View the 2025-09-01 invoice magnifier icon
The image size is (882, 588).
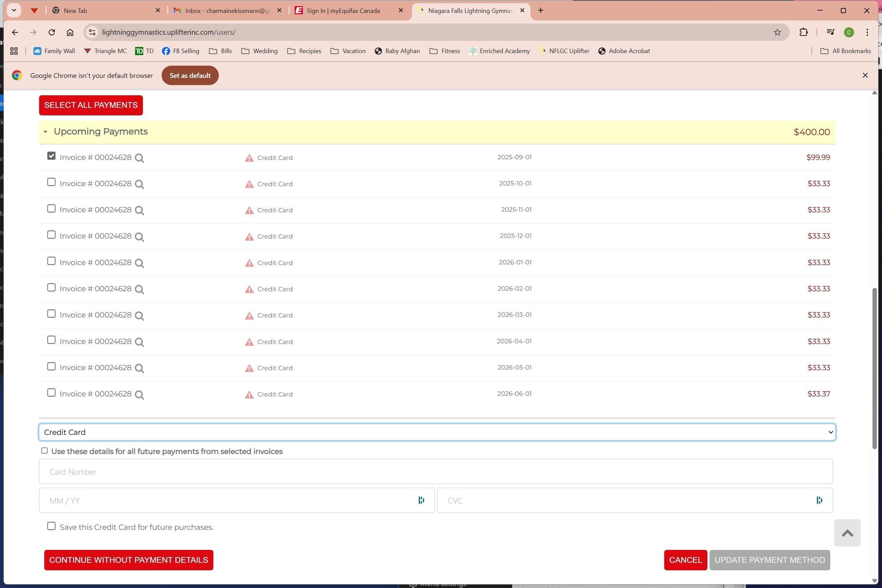140,158
